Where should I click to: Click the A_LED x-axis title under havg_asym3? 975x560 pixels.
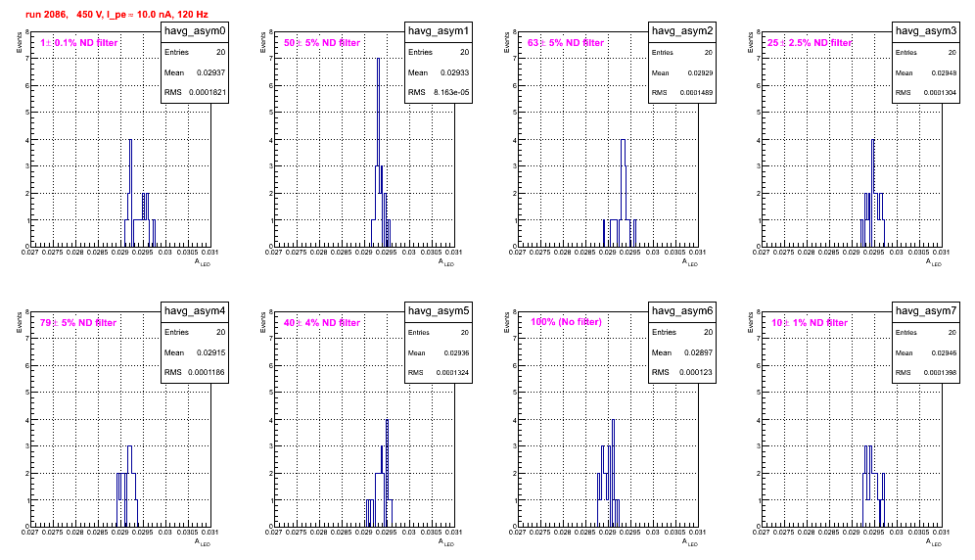[934, 263]
